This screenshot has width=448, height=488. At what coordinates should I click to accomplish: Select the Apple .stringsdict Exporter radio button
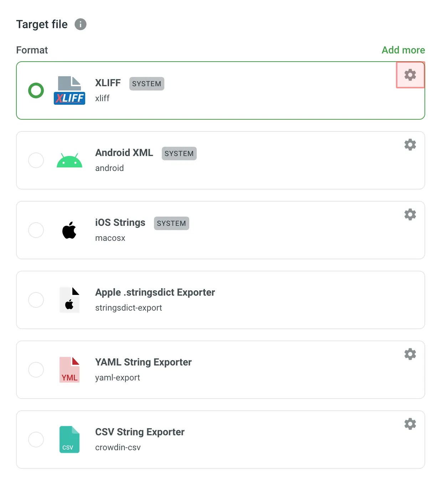click(x=36, y=300)
